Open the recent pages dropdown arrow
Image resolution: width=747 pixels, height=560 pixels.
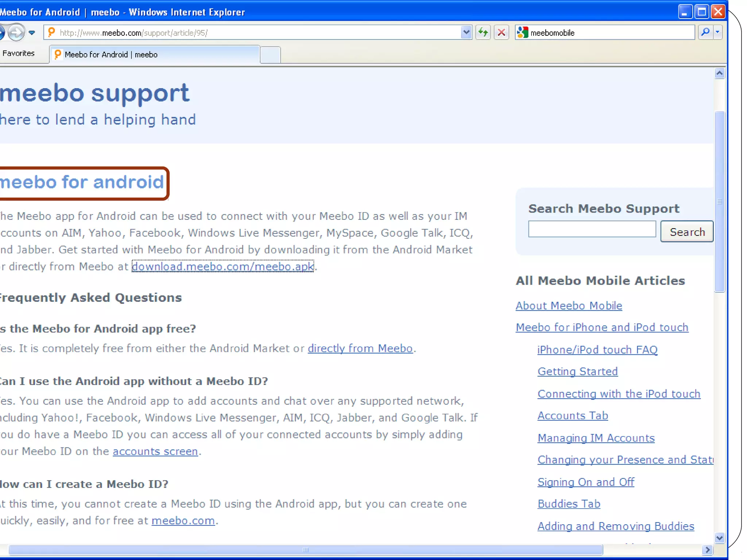click(32, 32)
